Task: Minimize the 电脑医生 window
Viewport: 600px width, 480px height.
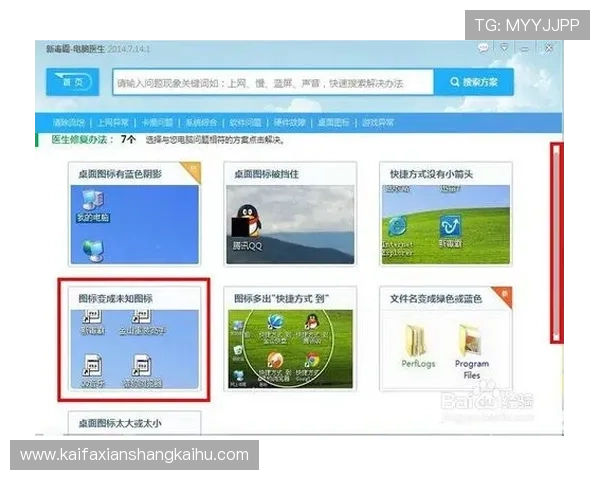Action: 525,49
